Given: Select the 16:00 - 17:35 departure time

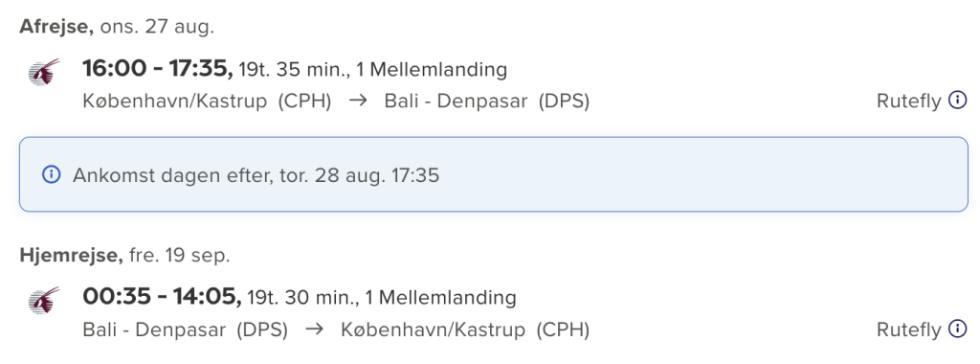Looking at the screenshot, I should click(158, 69).
